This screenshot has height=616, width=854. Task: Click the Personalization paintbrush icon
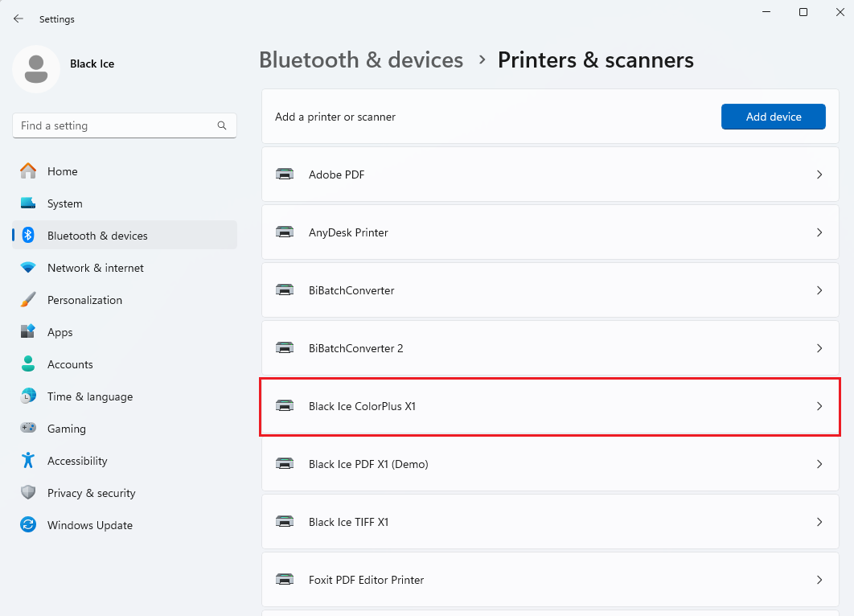pos(28,300)
